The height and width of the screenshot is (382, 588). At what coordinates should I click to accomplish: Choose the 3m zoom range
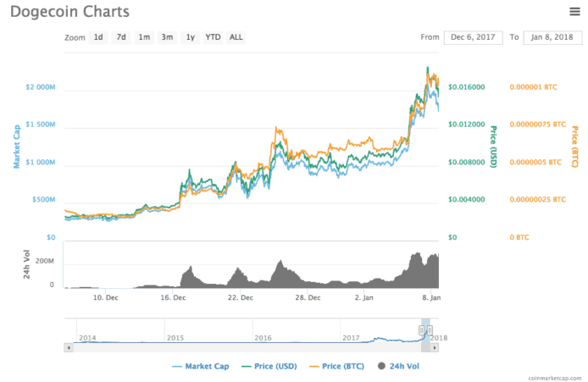click(168, 37)
